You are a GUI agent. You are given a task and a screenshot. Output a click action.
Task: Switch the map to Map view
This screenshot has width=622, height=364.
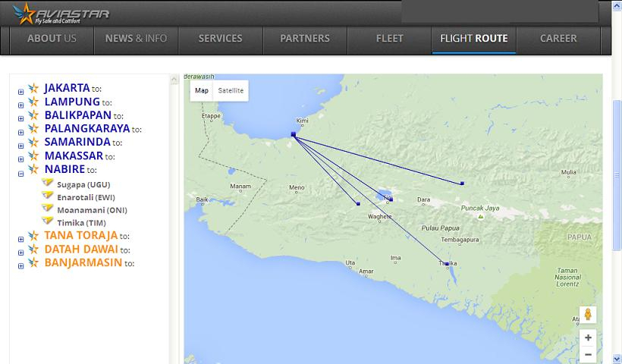click(202, 90)
